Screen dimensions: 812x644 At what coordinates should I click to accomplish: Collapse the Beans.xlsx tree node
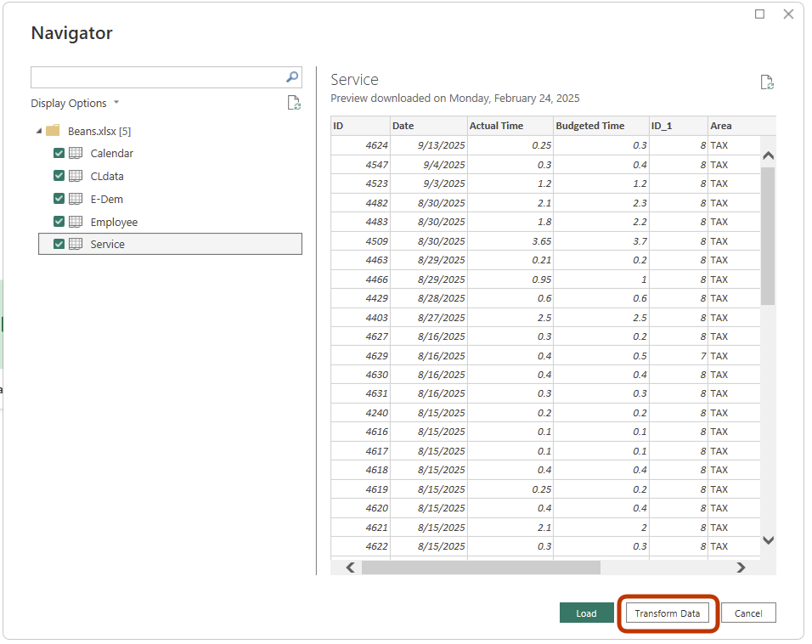pyautogui.click(x=39, y=131)
